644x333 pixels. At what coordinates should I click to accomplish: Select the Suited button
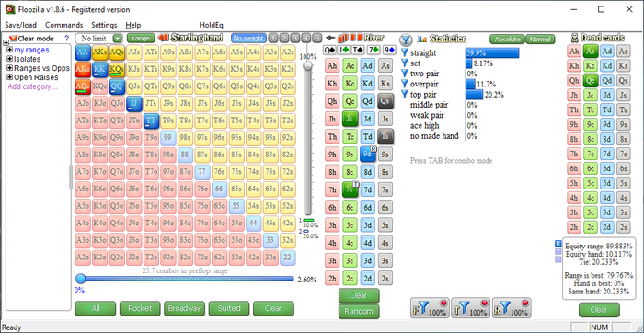229,308
